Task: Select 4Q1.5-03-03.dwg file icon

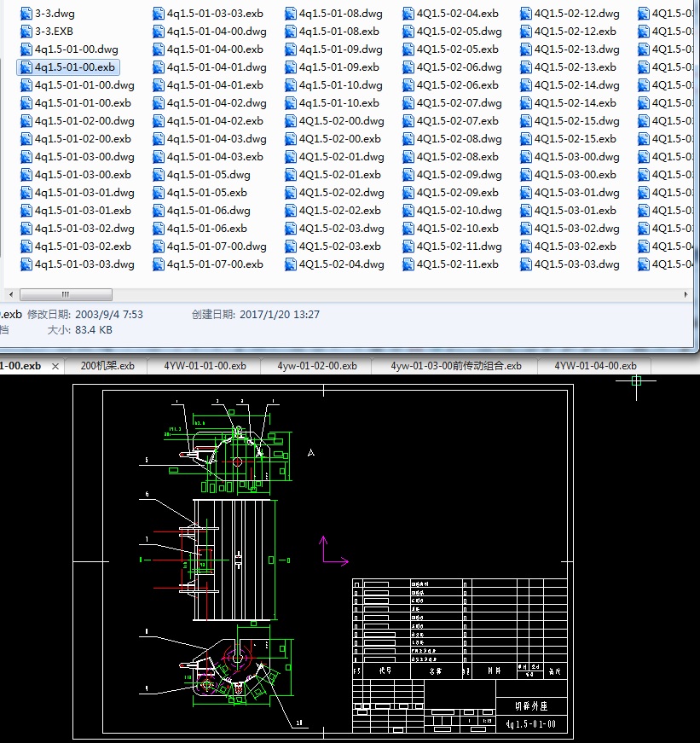Action: 525,264
